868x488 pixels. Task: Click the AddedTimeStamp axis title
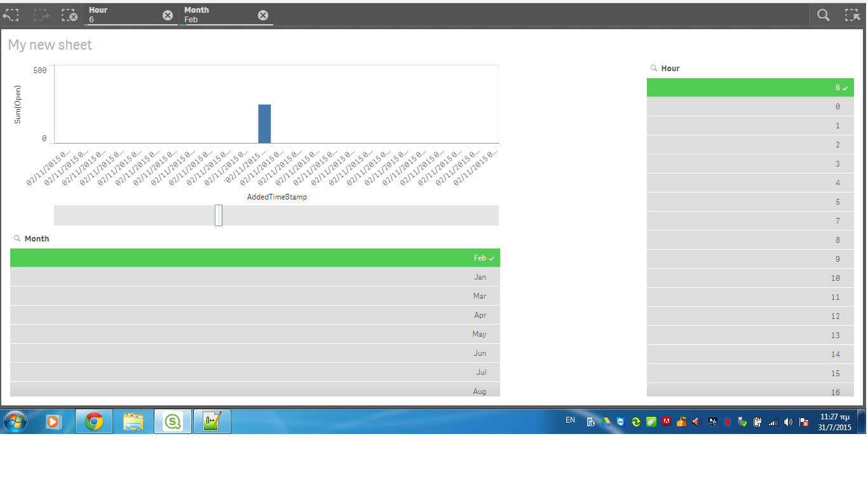[277, 197]
